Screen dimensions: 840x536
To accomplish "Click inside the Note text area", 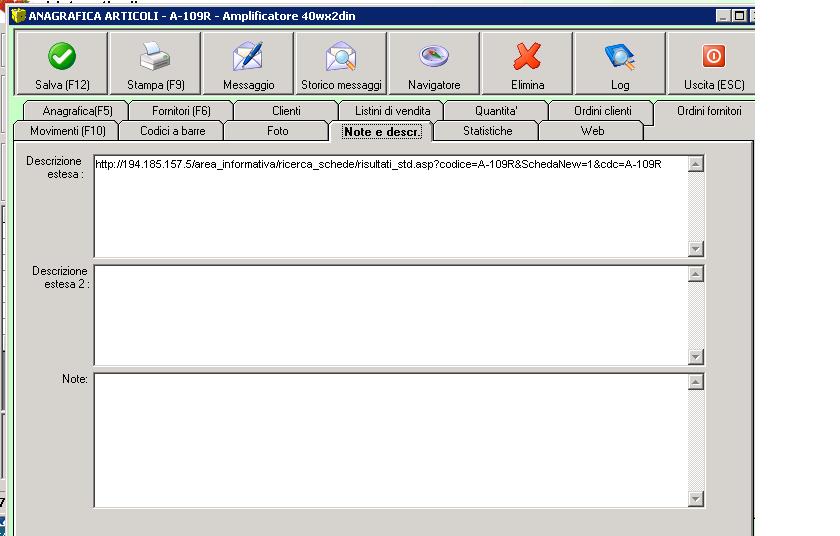I will pos(391,440).
